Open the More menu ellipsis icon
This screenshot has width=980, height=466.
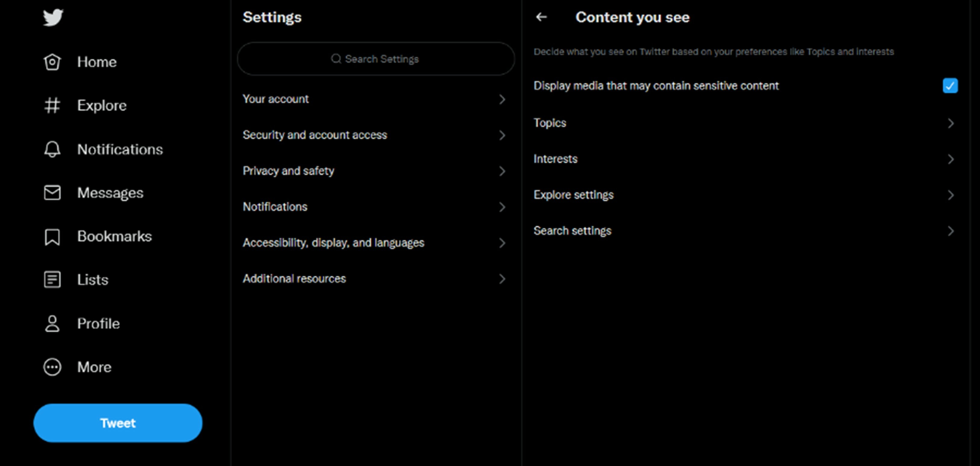click(x=52, y=367)
